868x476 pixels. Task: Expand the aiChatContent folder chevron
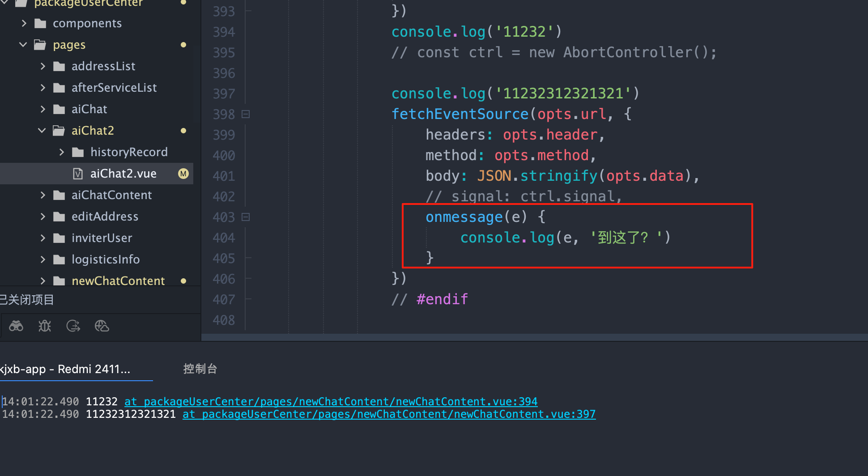43,195
